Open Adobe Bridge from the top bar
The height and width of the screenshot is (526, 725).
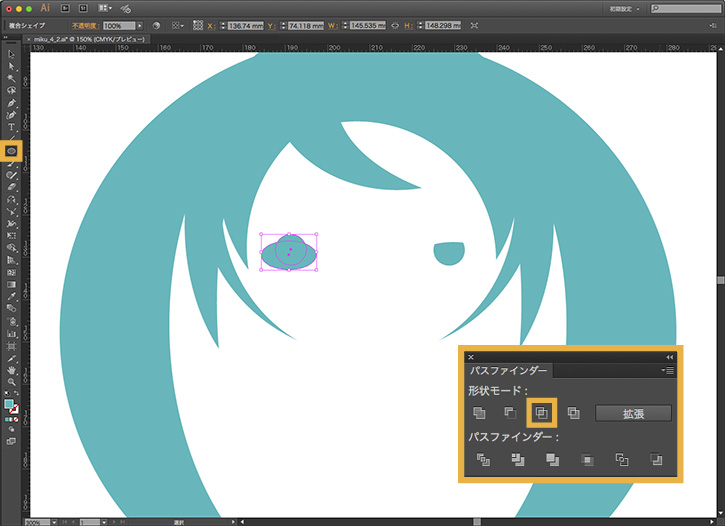tap(65, 8)
